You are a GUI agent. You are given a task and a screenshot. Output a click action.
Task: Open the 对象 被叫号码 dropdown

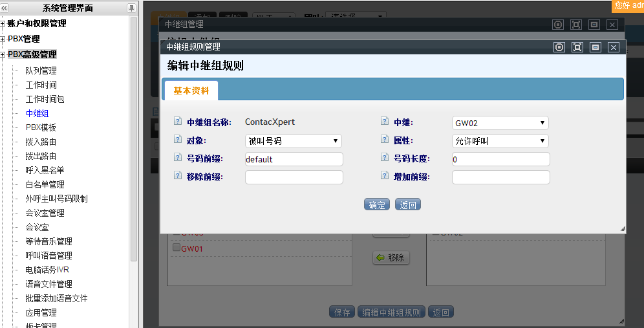[x=293, y=141]
